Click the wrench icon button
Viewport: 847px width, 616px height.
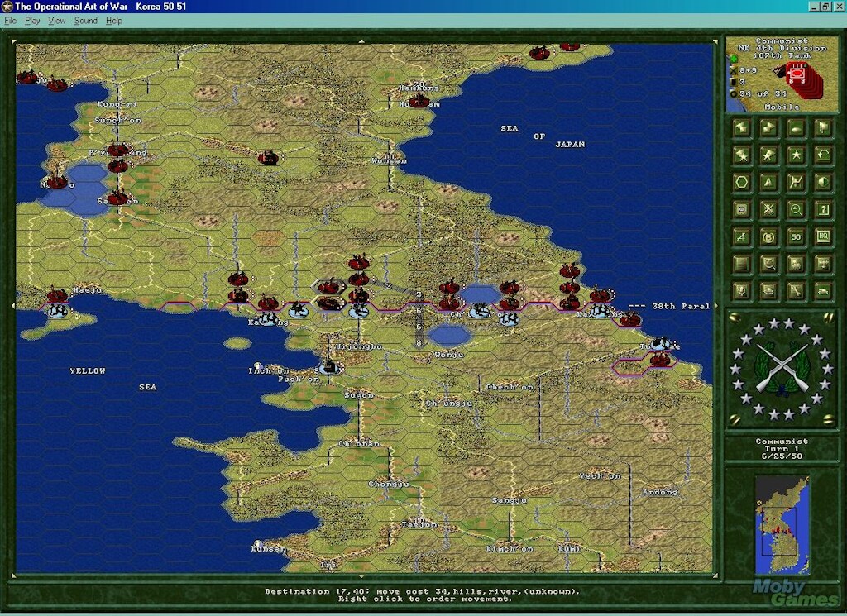(796, 291)
